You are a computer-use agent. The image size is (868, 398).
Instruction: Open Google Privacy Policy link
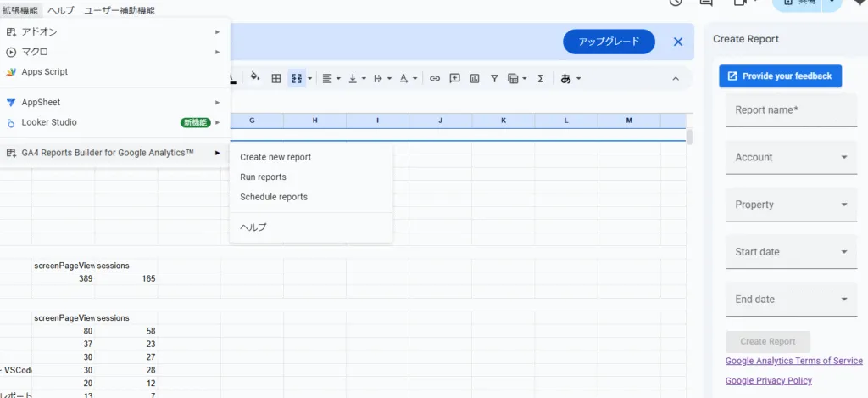pyautogui.click(x=768, y=381)
